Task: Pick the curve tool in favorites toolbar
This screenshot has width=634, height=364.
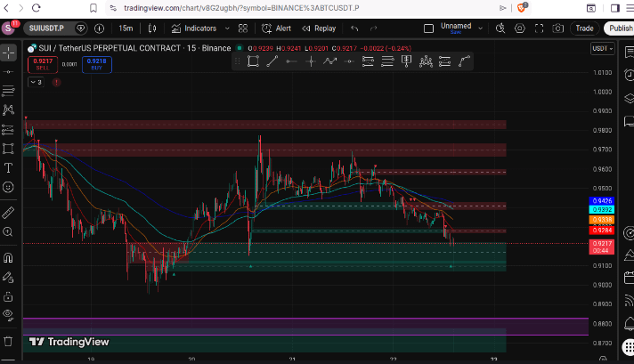Action: tap(464, 61)
